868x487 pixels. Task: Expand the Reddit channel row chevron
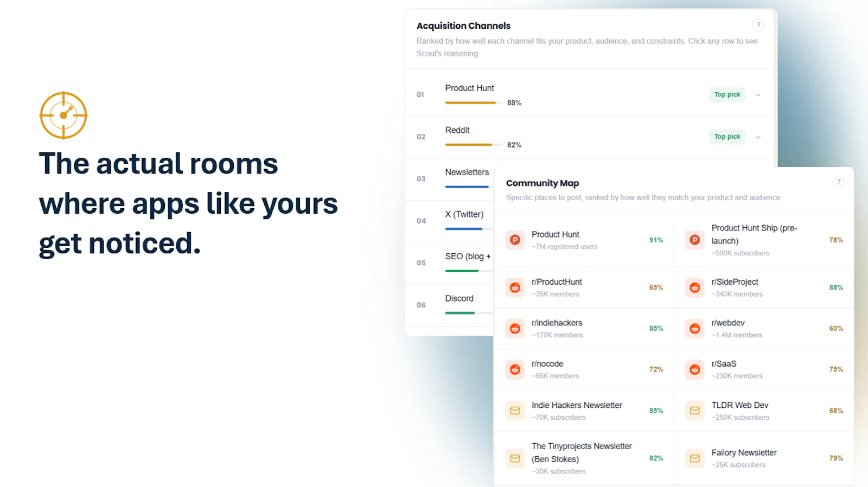(758, 137)
